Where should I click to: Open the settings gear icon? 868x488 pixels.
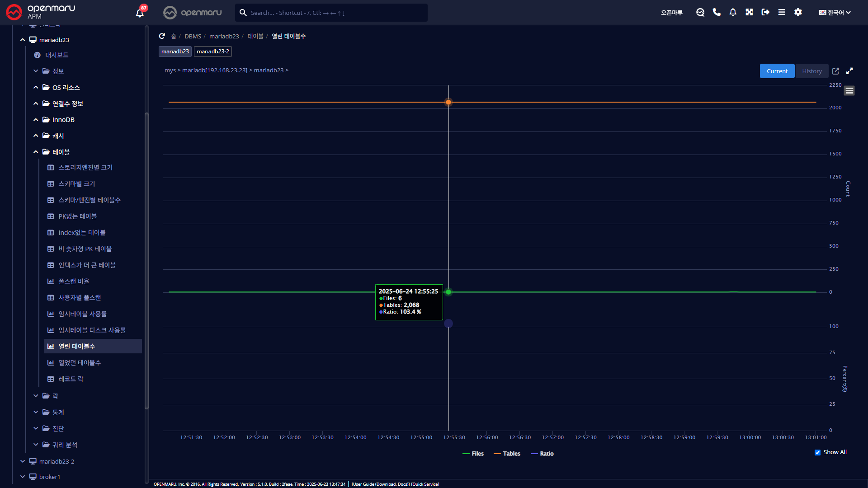pos(798,12)
